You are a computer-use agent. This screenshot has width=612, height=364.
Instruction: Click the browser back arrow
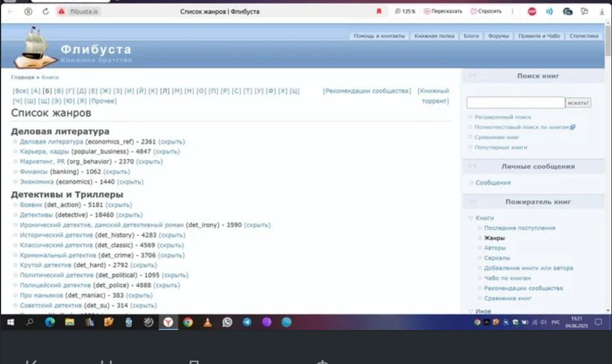(11, 11)
